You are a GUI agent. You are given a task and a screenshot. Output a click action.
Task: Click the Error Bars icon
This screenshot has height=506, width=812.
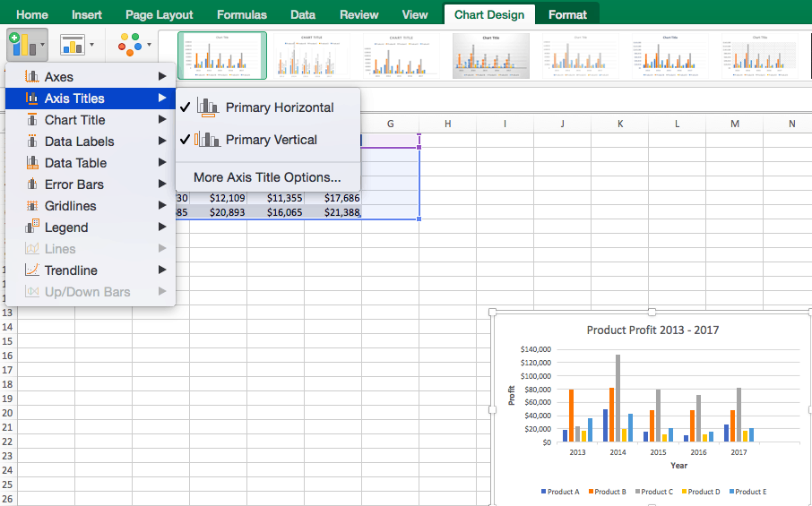[32, 184]
